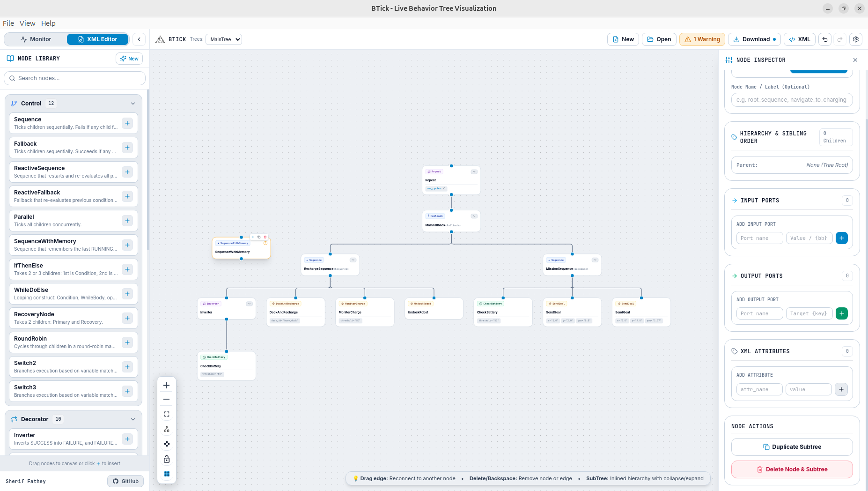Click the New tree button in toolbar
The height and width of the screenshot is (491, 868).
(x=623, y=39)
